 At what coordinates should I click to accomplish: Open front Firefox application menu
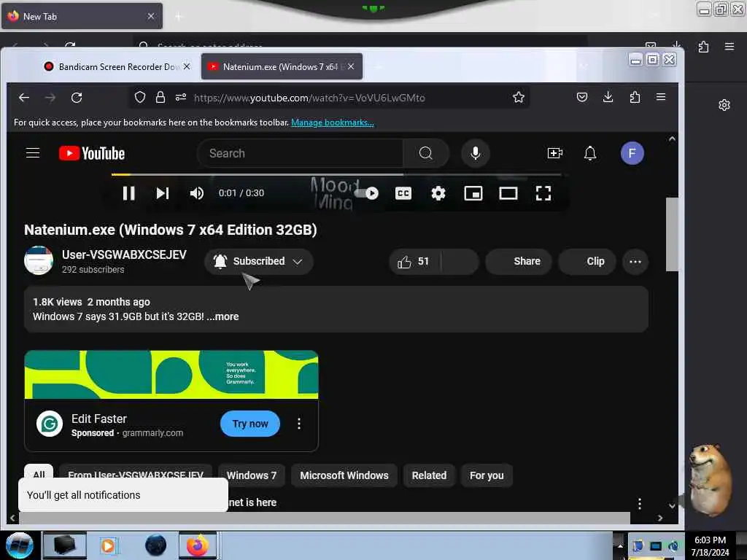click(661, 97)
